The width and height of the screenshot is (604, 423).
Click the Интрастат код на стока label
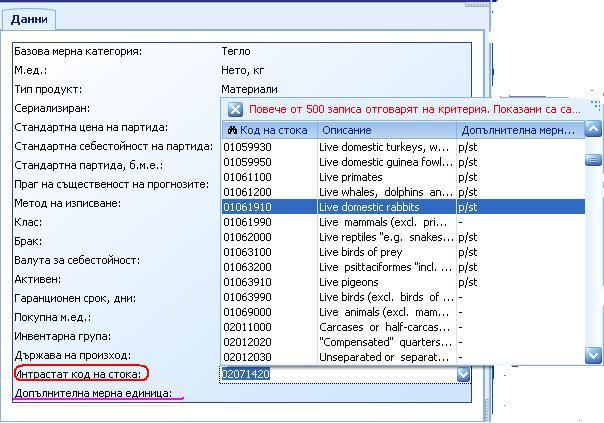tap(79, 374)
